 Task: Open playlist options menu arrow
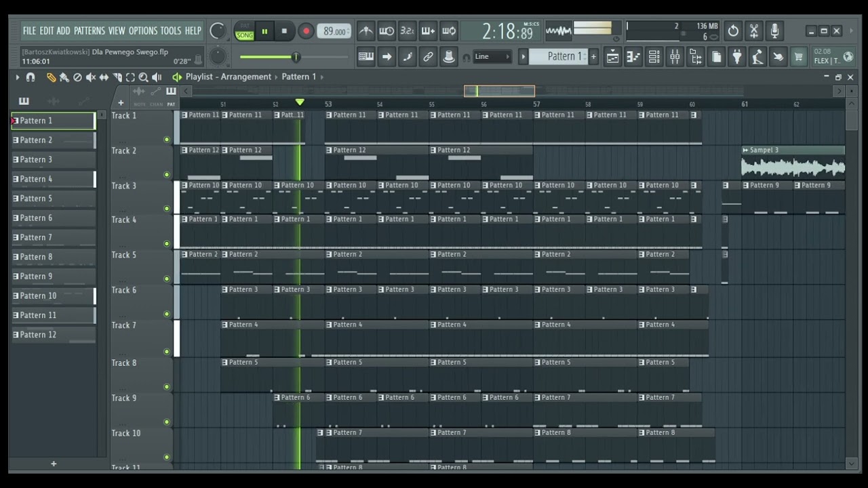[18, 77]
